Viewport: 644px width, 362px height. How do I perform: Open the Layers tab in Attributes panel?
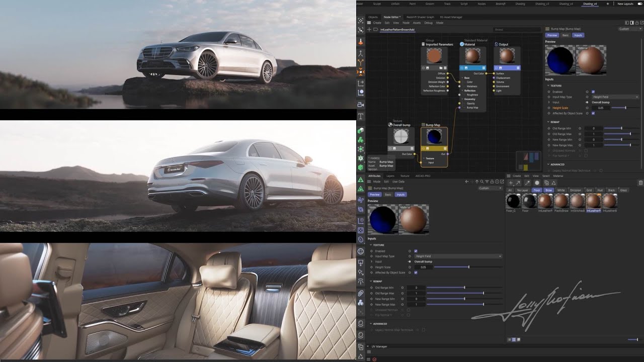point(390,176)
